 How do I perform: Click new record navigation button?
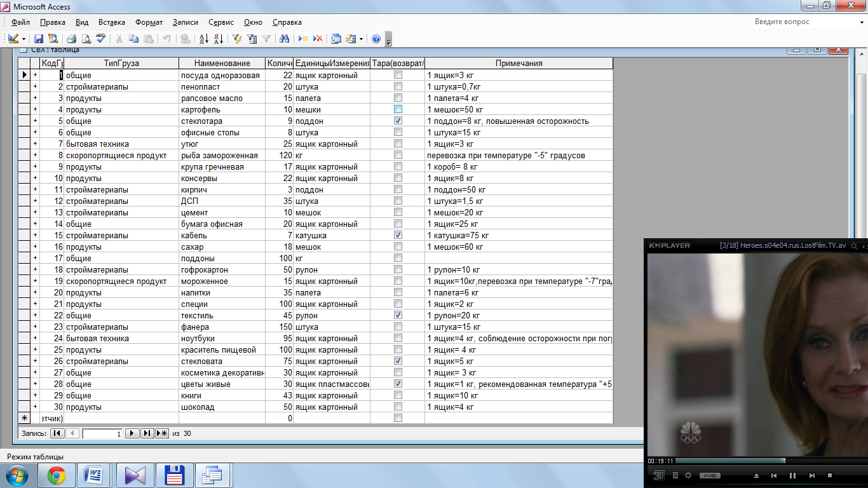coord(162,433)
